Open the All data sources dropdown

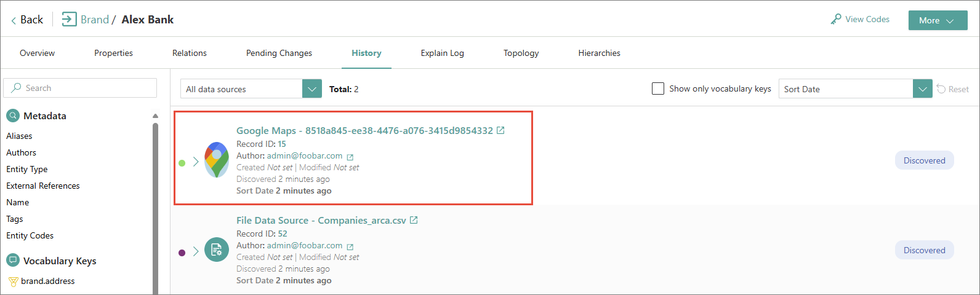pyautogui.click(x=251, y=88)
